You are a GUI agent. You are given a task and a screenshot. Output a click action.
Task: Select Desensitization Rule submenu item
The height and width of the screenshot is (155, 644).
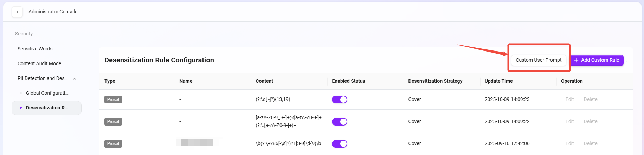[47, 108]
